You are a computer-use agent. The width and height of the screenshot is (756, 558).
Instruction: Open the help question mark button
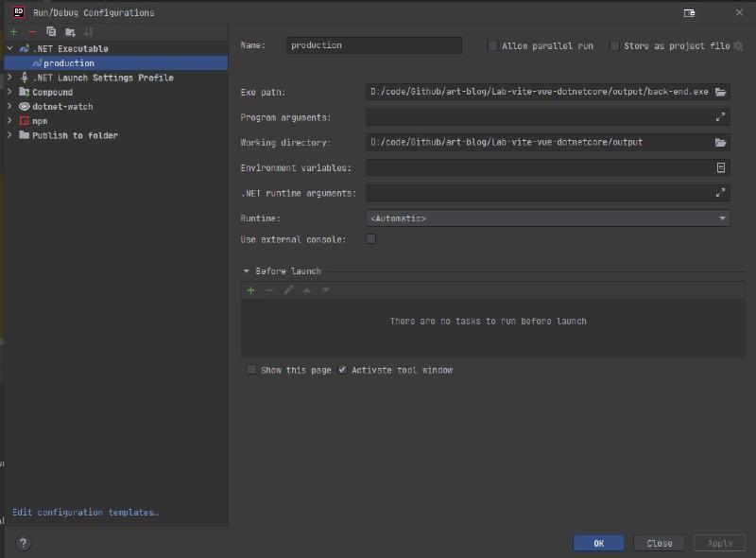point(23,543)
